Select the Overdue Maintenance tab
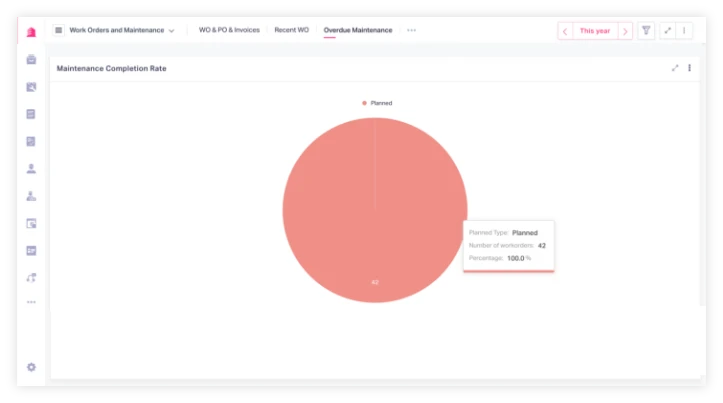The height and width of the screenshot is (403, 723). click(x=358, y=30)
